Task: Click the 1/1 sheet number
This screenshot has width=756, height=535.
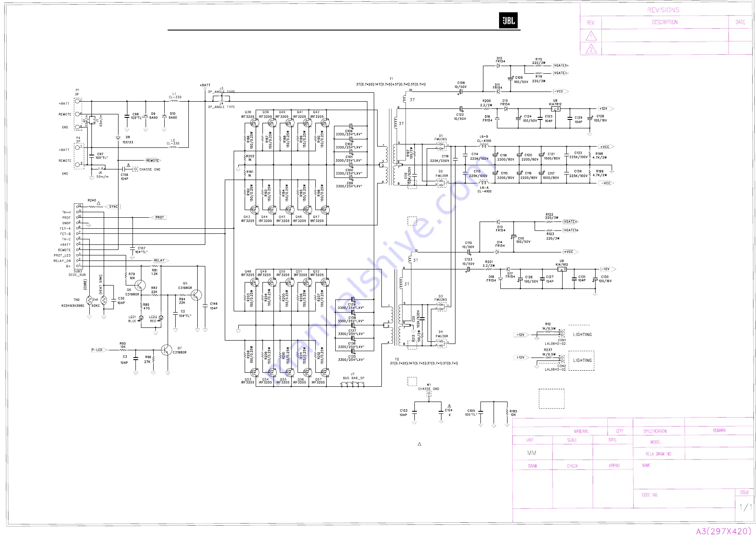Action: [746, 507]
